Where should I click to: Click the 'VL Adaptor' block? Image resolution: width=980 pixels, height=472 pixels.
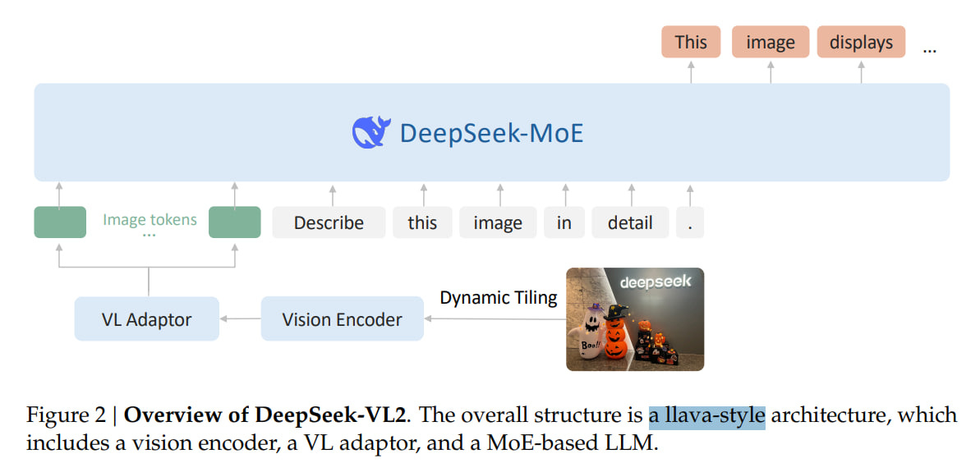pyautogui.click(x=147, y=319)
